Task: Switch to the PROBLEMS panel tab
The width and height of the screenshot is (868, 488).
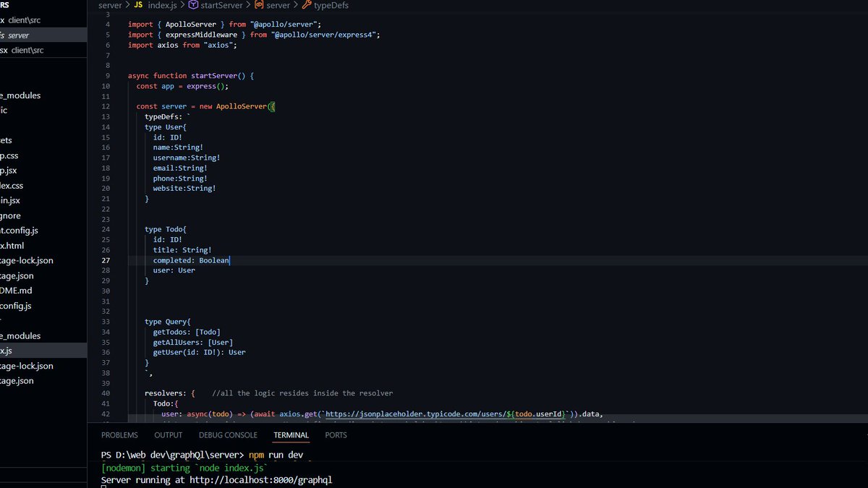Action: [119, 435]
